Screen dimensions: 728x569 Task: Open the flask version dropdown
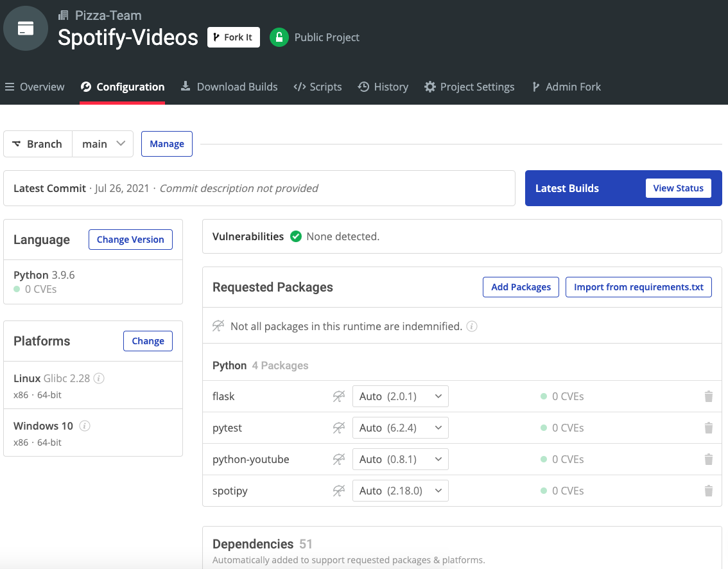pyautogui.click(x=400, y=396)
